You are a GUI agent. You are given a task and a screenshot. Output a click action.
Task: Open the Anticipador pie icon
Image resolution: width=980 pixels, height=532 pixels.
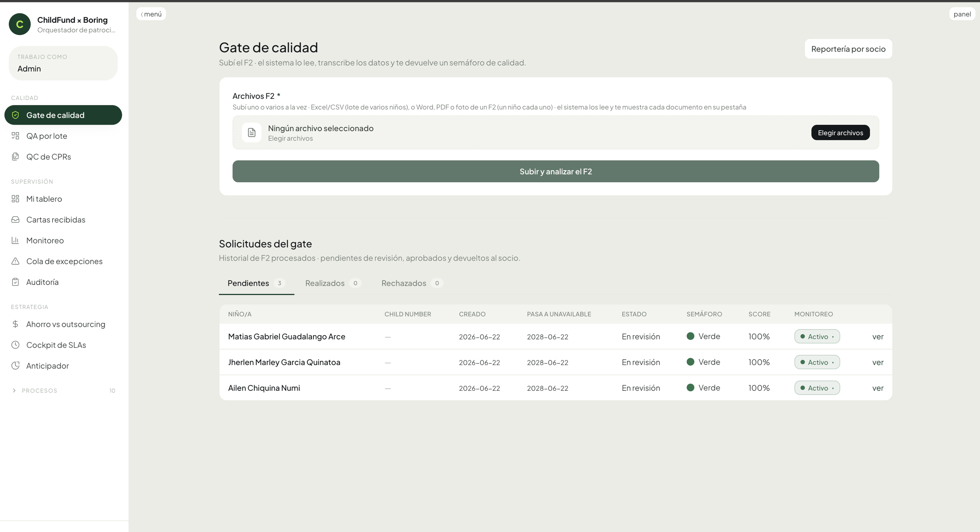pyautogui.click(x=15, y=365)
